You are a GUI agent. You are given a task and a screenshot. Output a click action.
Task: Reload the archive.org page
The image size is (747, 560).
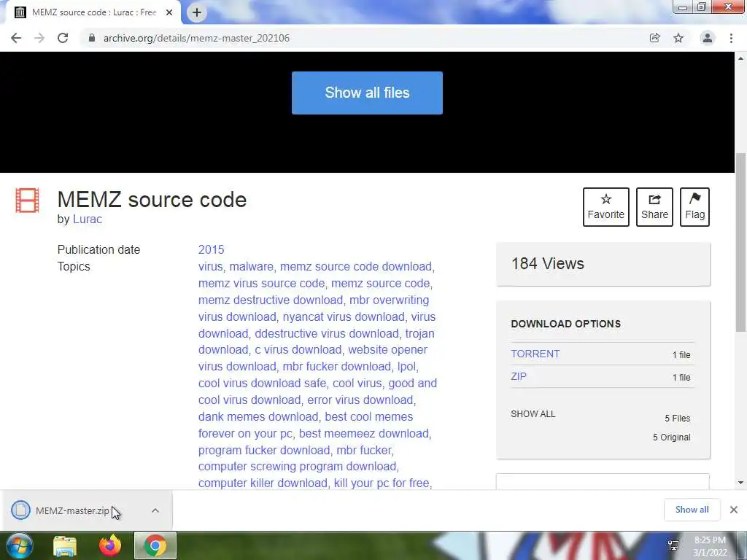pos(63,38)
